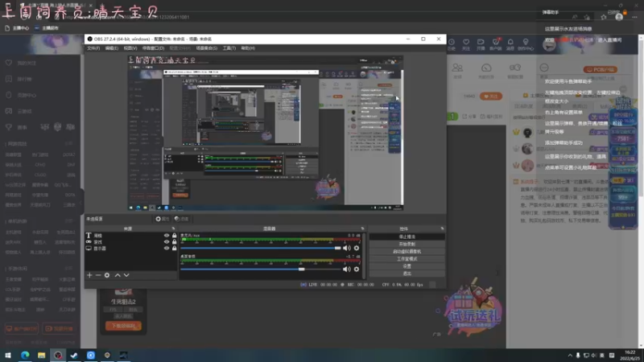
Task: Open start-broadcast icon in browser header
Action: point(481,44)
